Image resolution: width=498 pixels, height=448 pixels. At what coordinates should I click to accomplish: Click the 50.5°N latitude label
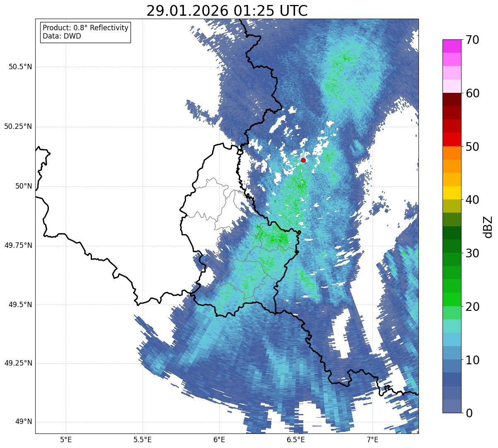point(20,67)
